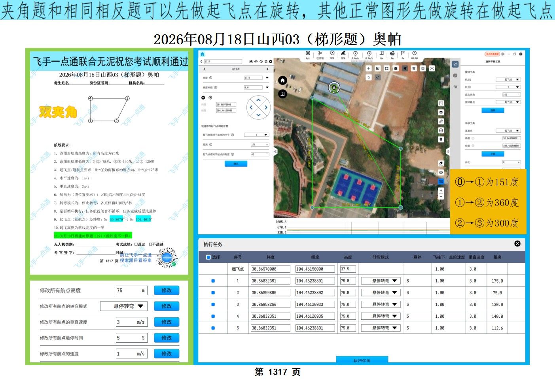
Task: Click the undo arrow icon on the map
Action: tap(369, 77)
